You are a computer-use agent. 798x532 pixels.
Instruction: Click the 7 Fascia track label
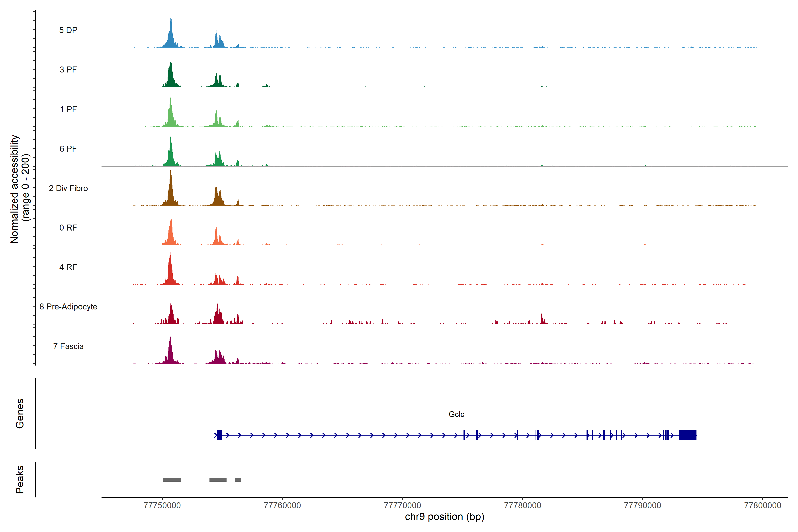(68, 346)
